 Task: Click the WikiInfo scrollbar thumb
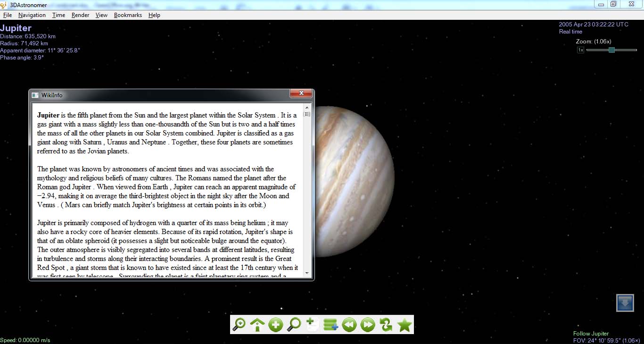pyautogui.click(x=307, y=114)
